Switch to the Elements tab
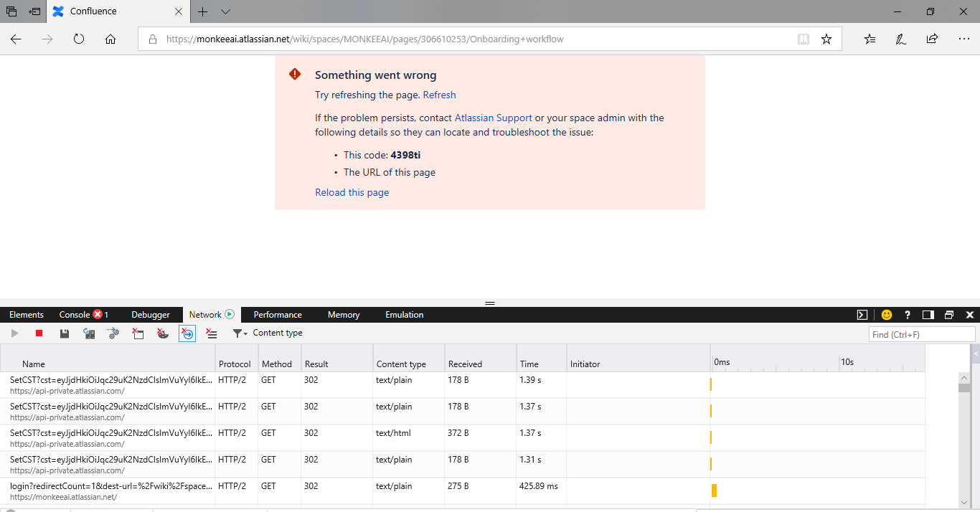 point(27,315)
